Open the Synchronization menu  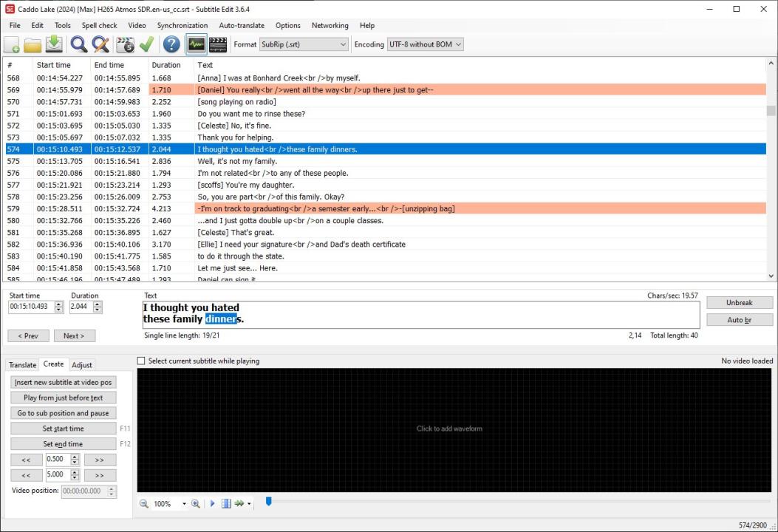pos(182,25)
